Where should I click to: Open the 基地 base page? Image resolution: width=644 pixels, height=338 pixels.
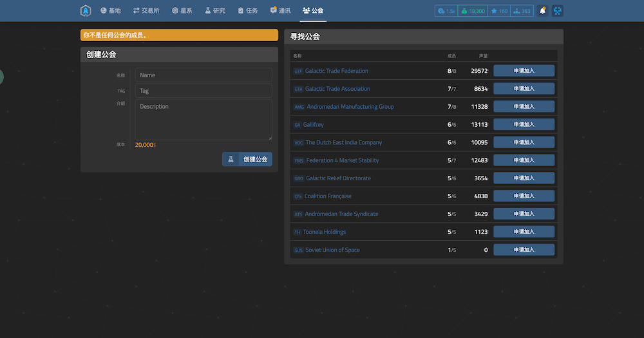point(110,11)
